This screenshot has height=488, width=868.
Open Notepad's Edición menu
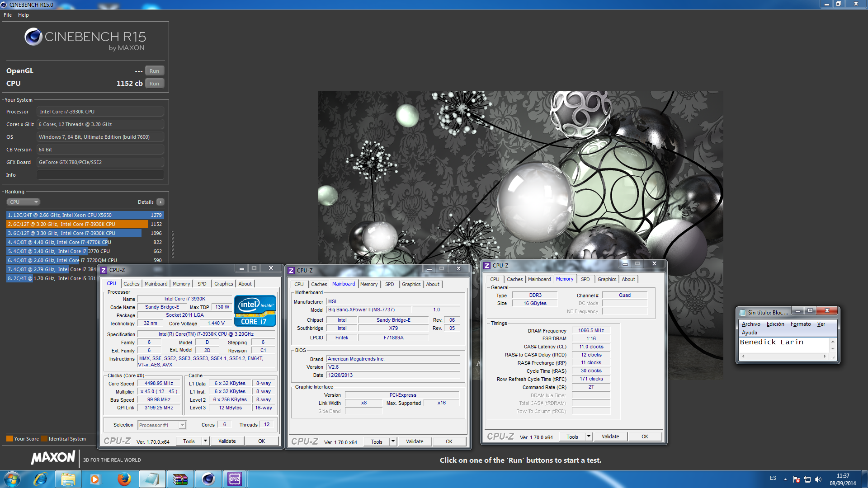(x=775, y=324)
